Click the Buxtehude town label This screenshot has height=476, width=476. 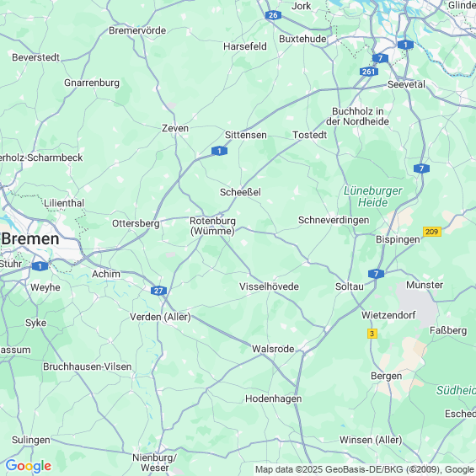[302, 39]
